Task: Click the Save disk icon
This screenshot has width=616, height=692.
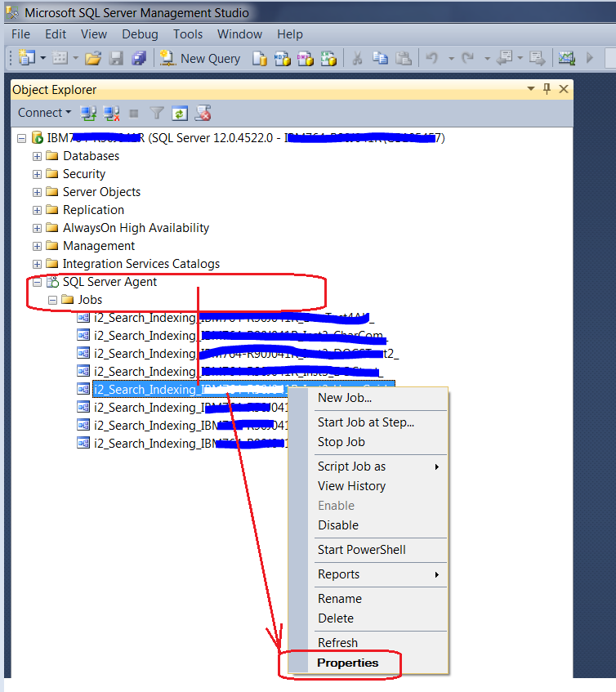Action: pos(116,58)
